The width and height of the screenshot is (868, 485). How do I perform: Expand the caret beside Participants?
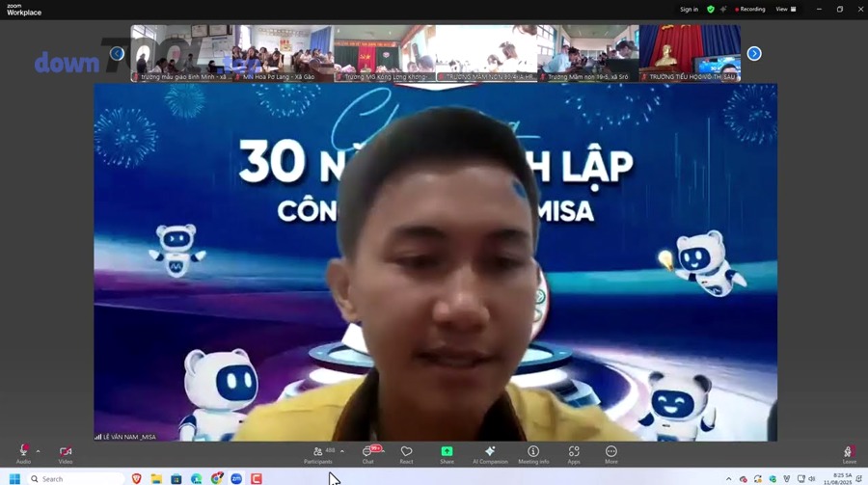pyautogui.click(x=342, y=451)
